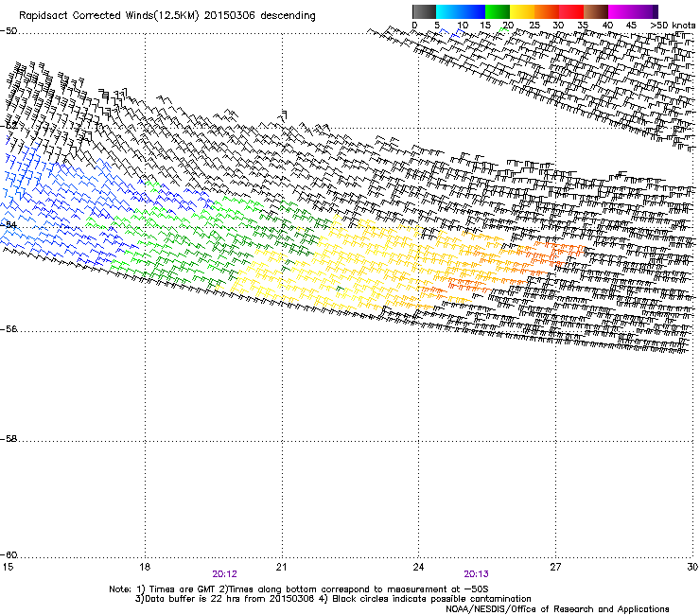Click the longitude 24 axis label
The width and height of the screenshot is (700, 615).
pos(418,567)
